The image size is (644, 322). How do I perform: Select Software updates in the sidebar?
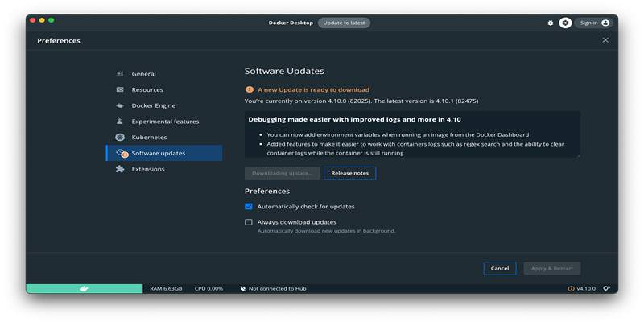(x=158, y=153)
